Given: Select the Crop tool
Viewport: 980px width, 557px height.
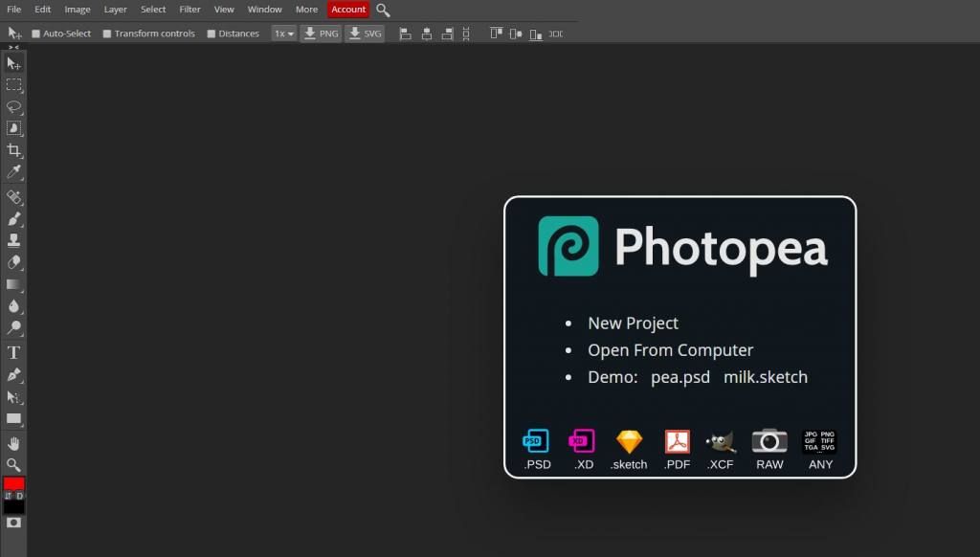Looking at the screenshot, I should (x=13, y=150).
